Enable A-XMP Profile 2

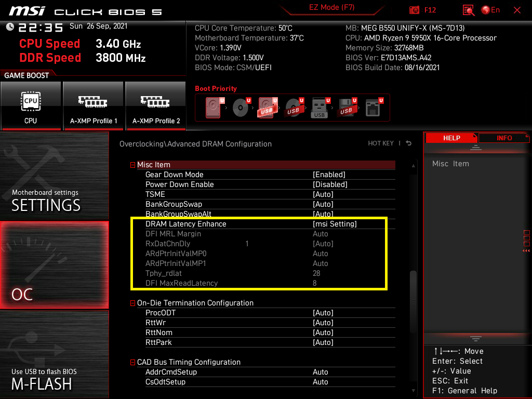point(156,106)
